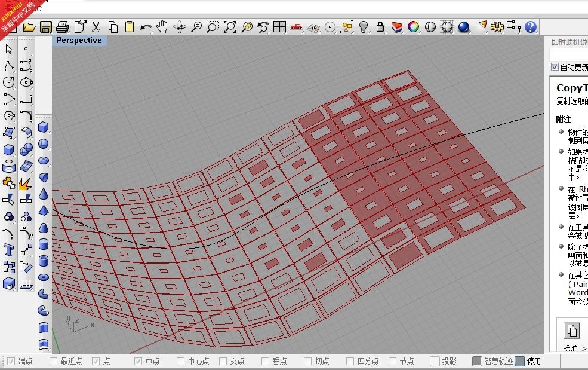
Task: Enable the 四分点 osnap checkbox
Action: (350, 362)
